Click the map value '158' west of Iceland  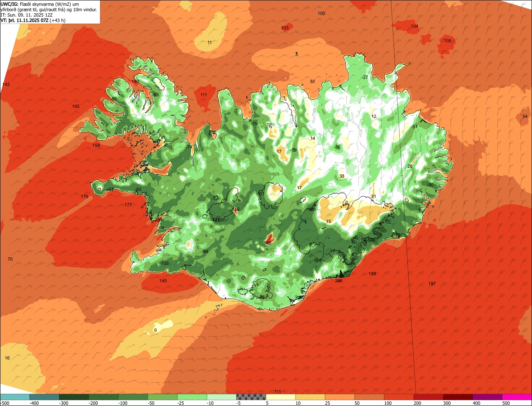96,145
